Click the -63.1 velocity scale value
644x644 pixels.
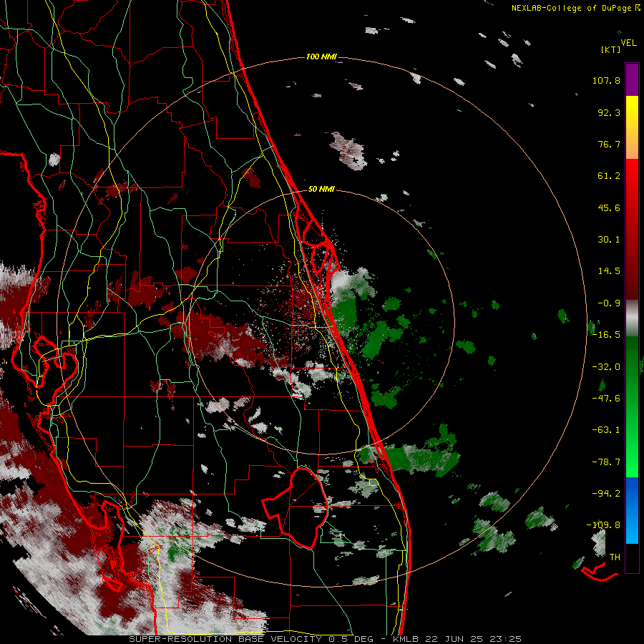point(606,430)
